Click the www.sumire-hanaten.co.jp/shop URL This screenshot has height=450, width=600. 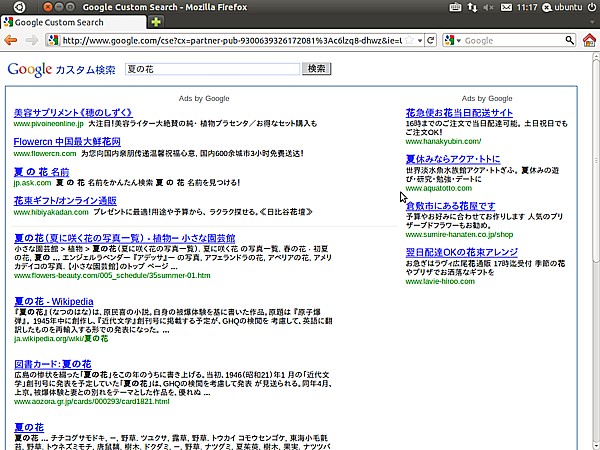click(x=459, y=235)
